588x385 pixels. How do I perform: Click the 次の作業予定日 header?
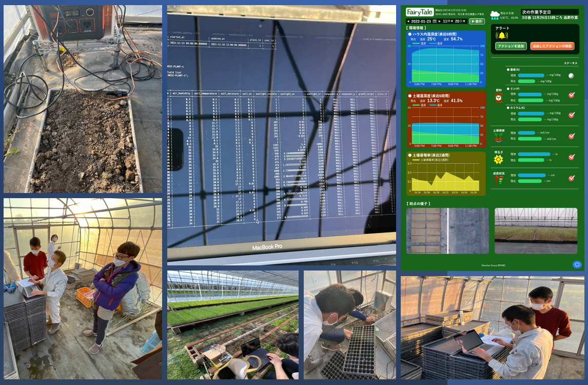point(536,12)
